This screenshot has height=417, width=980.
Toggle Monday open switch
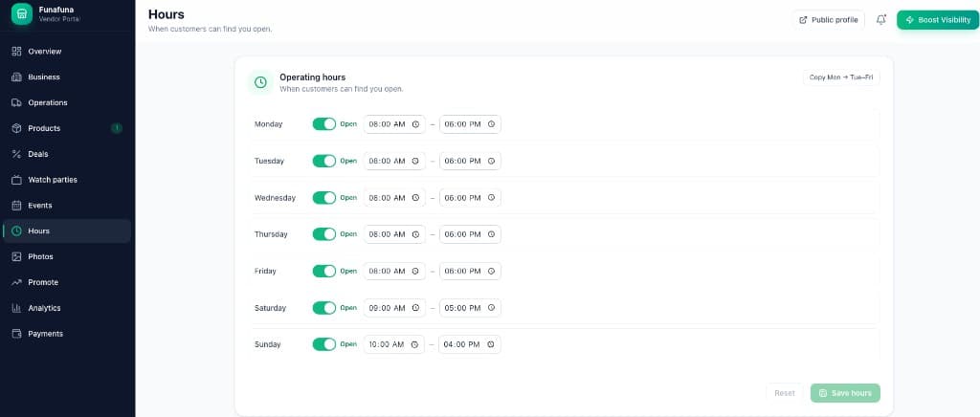pyautogui.click(x=324, y=124)
